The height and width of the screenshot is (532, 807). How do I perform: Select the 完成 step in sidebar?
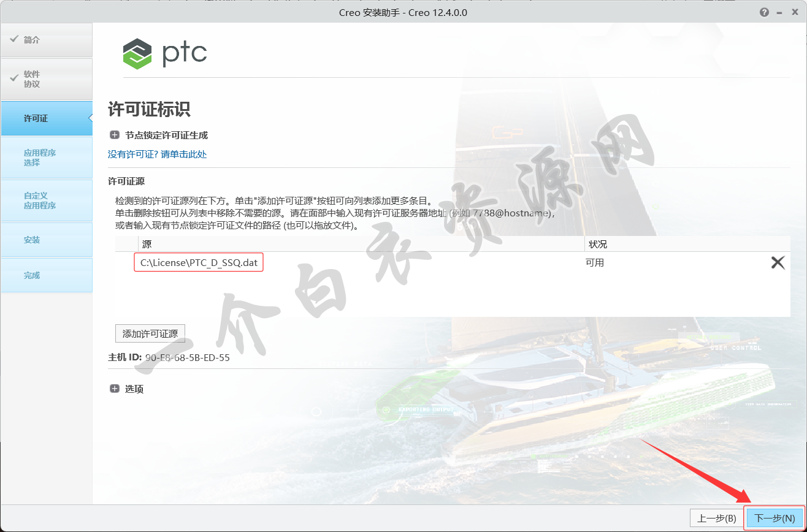point(47,275)
